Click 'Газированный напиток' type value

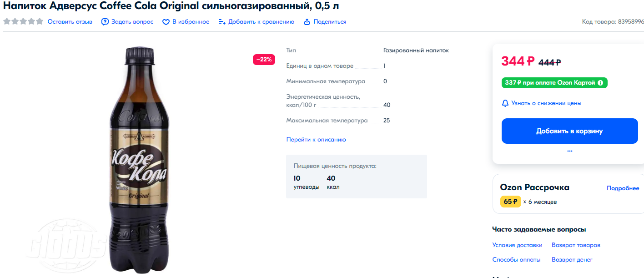click(x=416, y=51)
